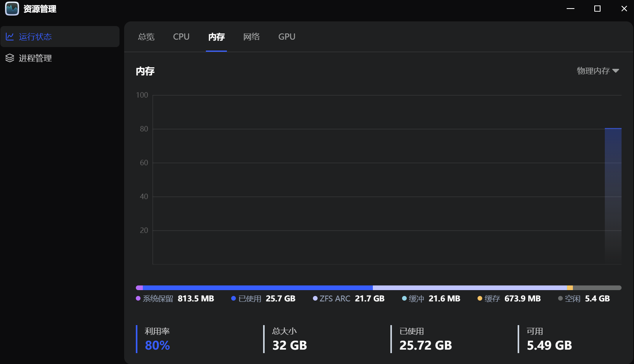Close the 资源管理 window

pyautogui.click(x=624, y=9)
